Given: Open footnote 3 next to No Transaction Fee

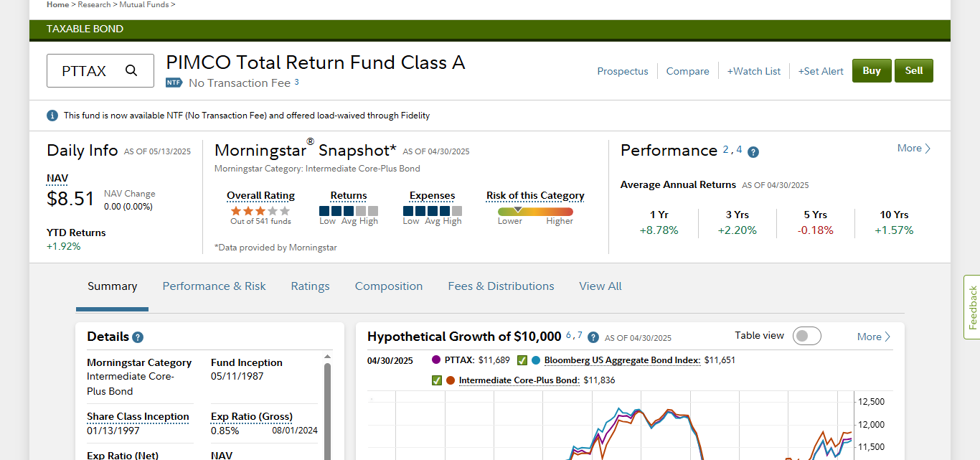Looking at the screenshot, I should coord(296,82).
